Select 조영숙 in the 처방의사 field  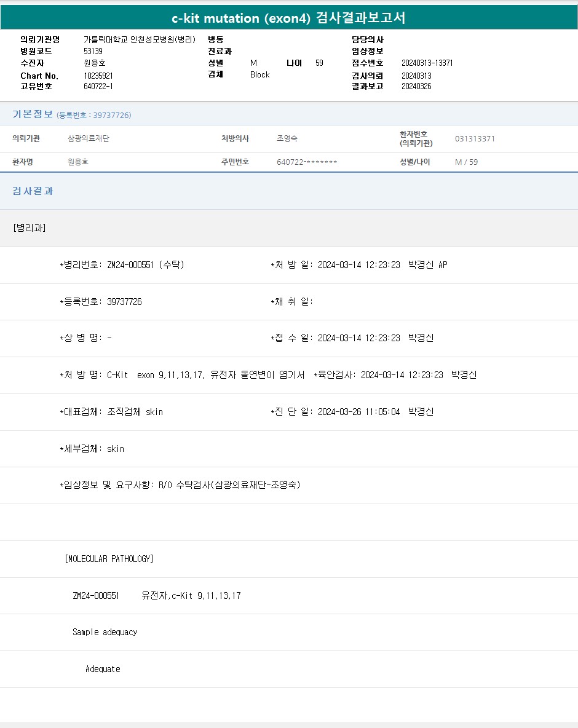click(287, 139)
